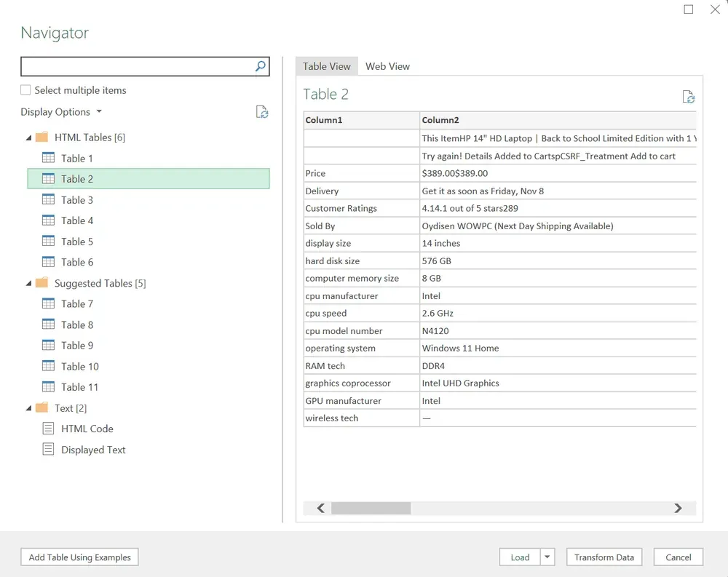The image size is (728, 577).
Task: Click the HTML Code document icon
Action: tap(48, 428)
